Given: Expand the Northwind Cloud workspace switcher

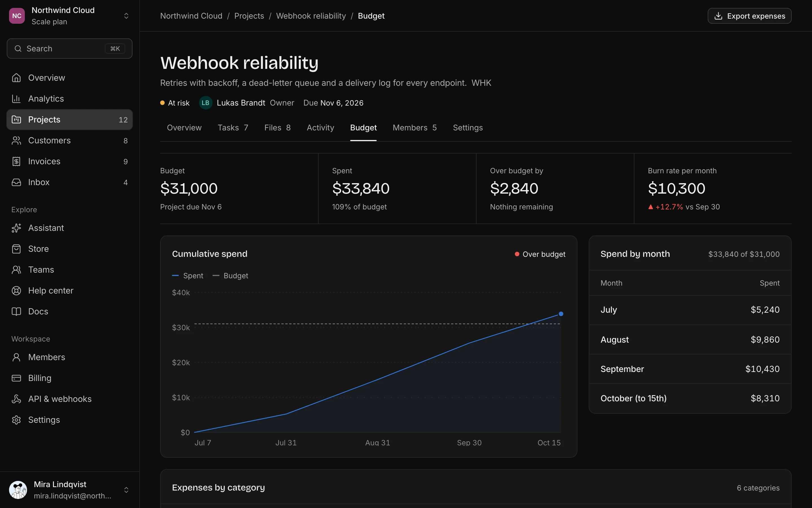Looking at the screenshot, I should pyautogui.click(x=126, y=16).
